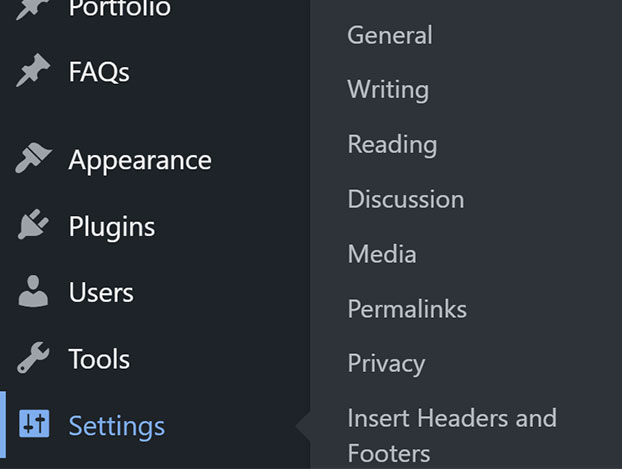Image resolution: width=622 pixels, height=469 pixels.
Task: Click the sliders Settings icon
Action: (34, 424)
